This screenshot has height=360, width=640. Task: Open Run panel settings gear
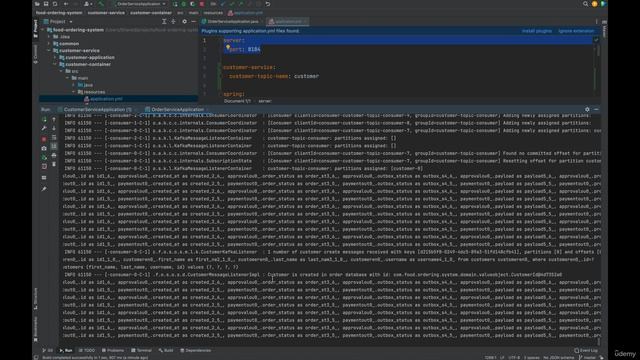pos(587,109)
